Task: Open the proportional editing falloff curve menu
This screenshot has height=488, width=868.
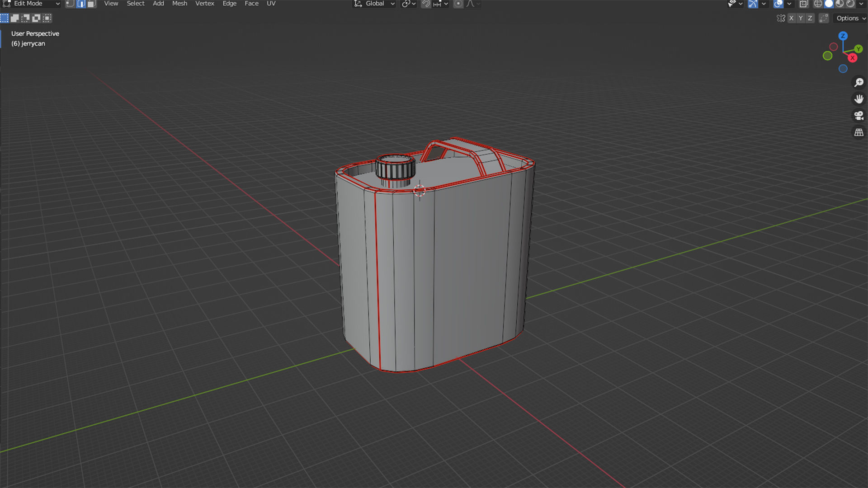Action: point(473,4)
